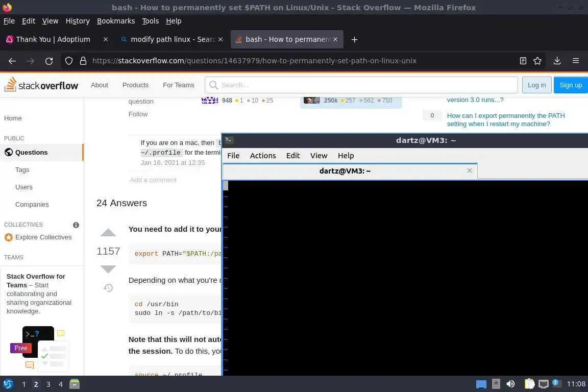
Task: Reload the Stack Overflow page
Action: (x=49, y=61)
